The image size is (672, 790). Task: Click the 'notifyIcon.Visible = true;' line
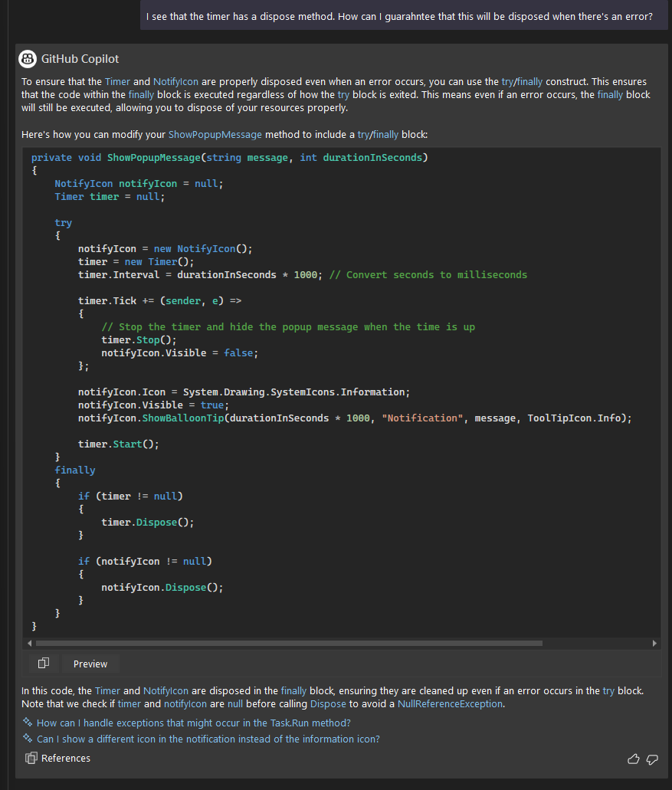click(154, 405)
